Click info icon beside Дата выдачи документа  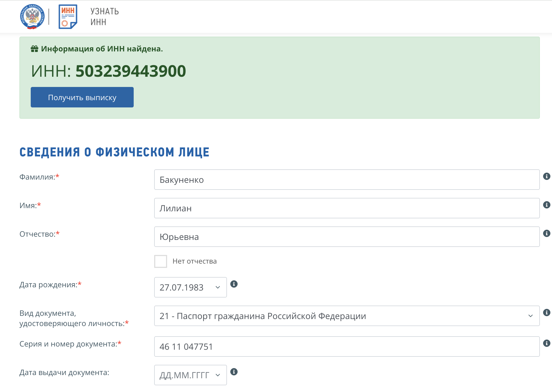(x=234, y=372)
